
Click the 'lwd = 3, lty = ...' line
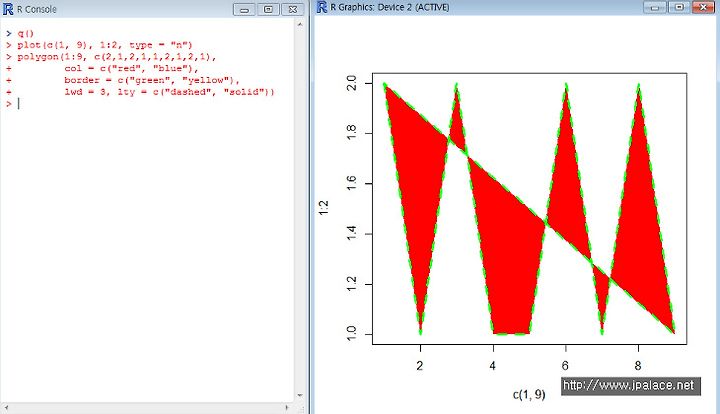click(x=169, y=92)
